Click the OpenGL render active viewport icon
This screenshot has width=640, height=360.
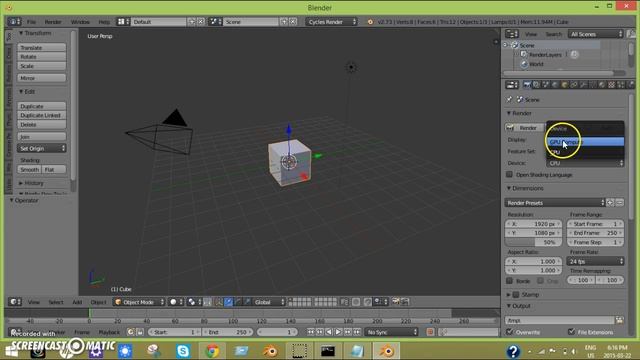click(395, 302)
